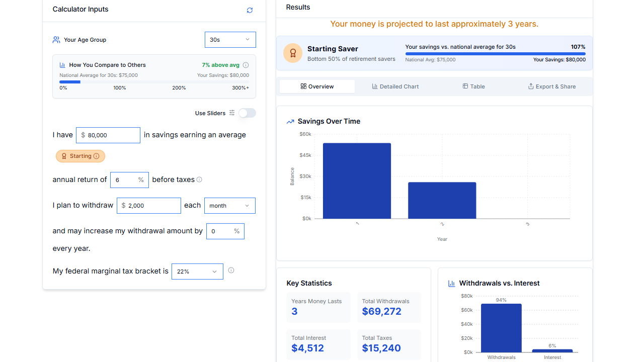Select the Export & Share tab
The height and width of the screenshot is (362, 644).
coord(551,86)
